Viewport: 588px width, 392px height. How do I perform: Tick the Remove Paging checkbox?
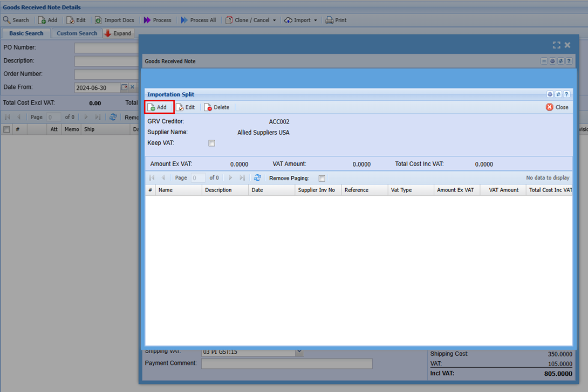tap(322, 178)
